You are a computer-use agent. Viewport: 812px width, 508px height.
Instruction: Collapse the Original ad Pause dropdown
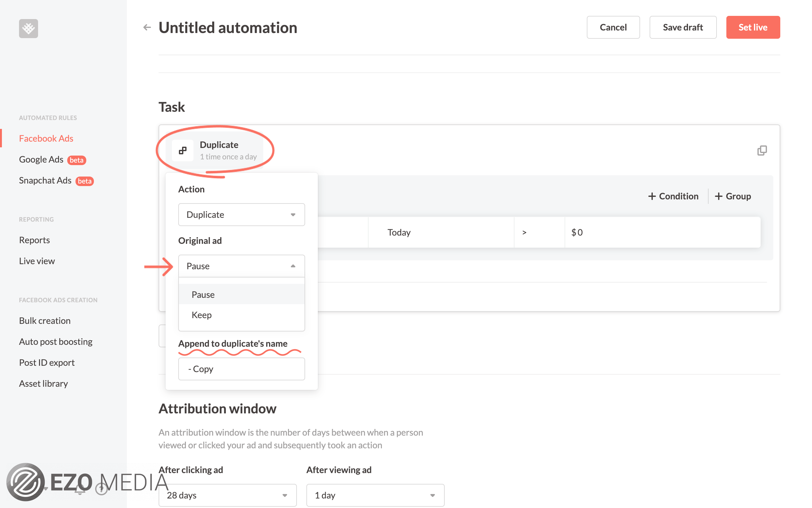[241, 266]
